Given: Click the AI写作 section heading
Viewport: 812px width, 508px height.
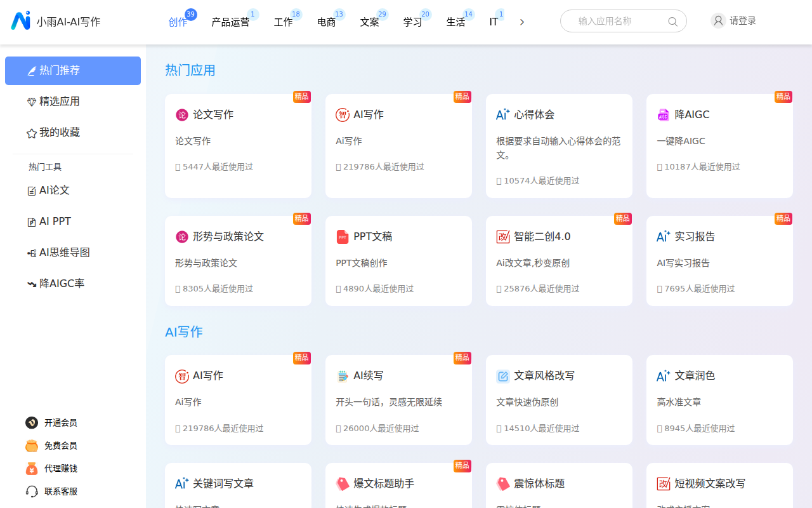Looking at the screenshot, I should coord(184,331).
